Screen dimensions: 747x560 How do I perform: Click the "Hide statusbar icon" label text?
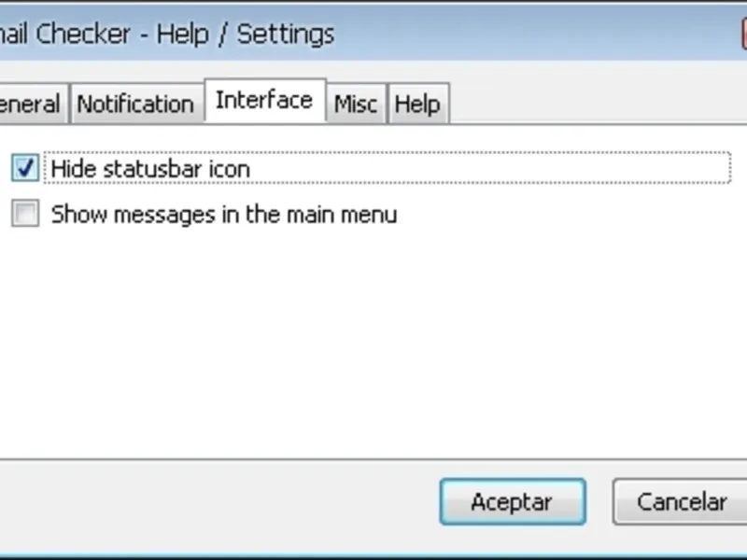pos(150,169)
